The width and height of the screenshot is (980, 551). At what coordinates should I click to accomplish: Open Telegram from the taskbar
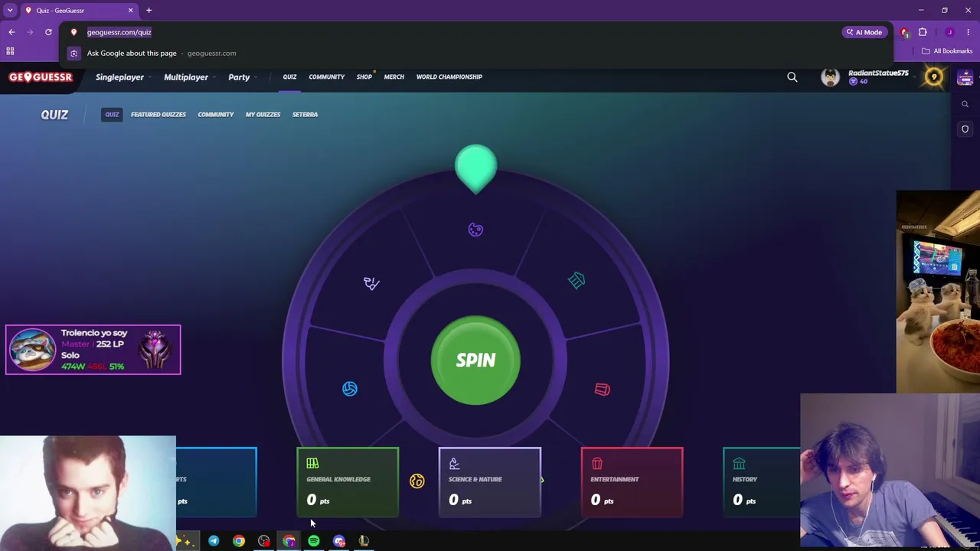(x=214, y=542)
